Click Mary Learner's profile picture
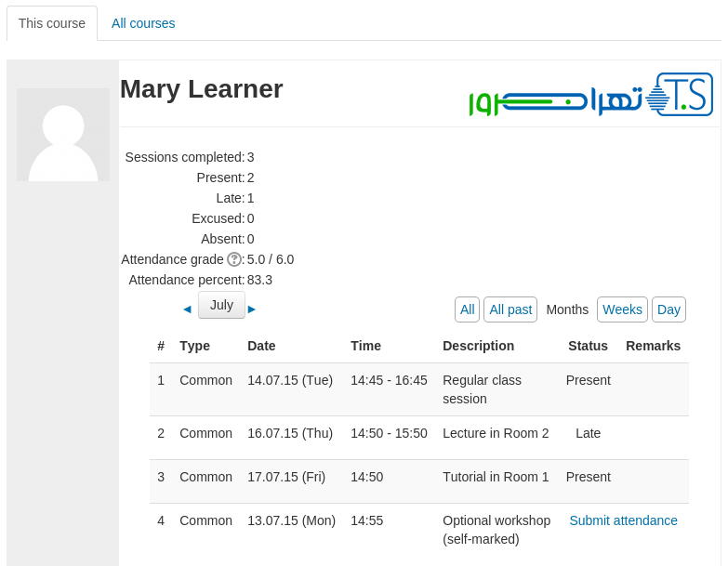 (x=63, y=135)
